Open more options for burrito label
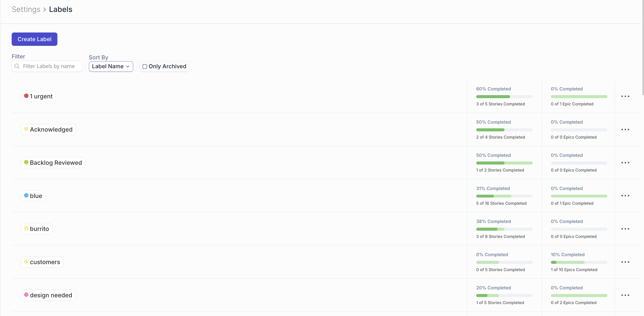Screen dimensions: 644x316 point(625,229)
